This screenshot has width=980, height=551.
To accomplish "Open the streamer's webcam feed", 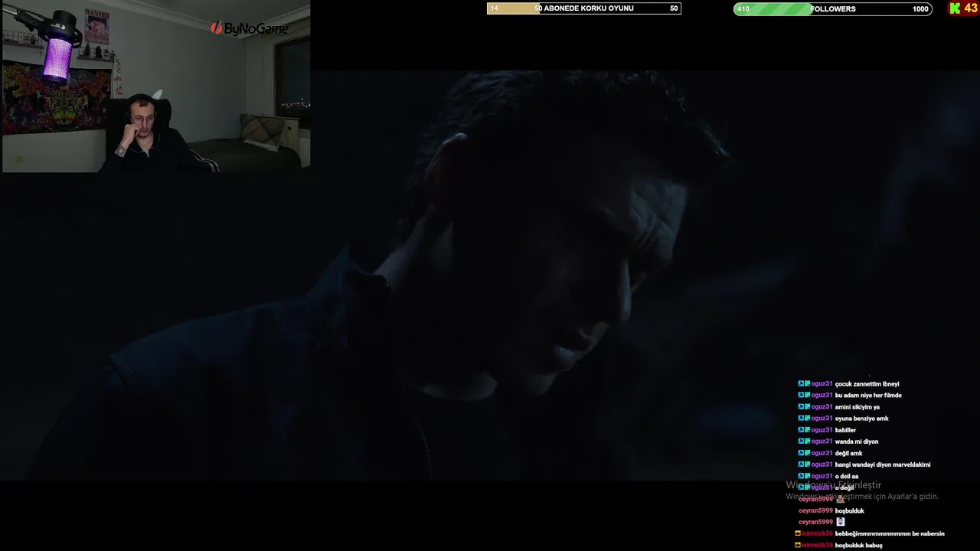I will coord(155,86).
